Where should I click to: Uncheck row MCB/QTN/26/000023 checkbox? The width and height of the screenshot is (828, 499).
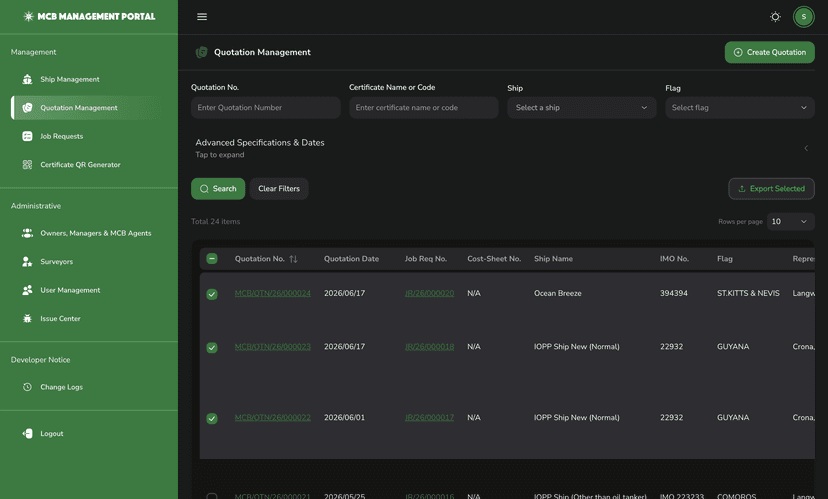coord(212,347)
